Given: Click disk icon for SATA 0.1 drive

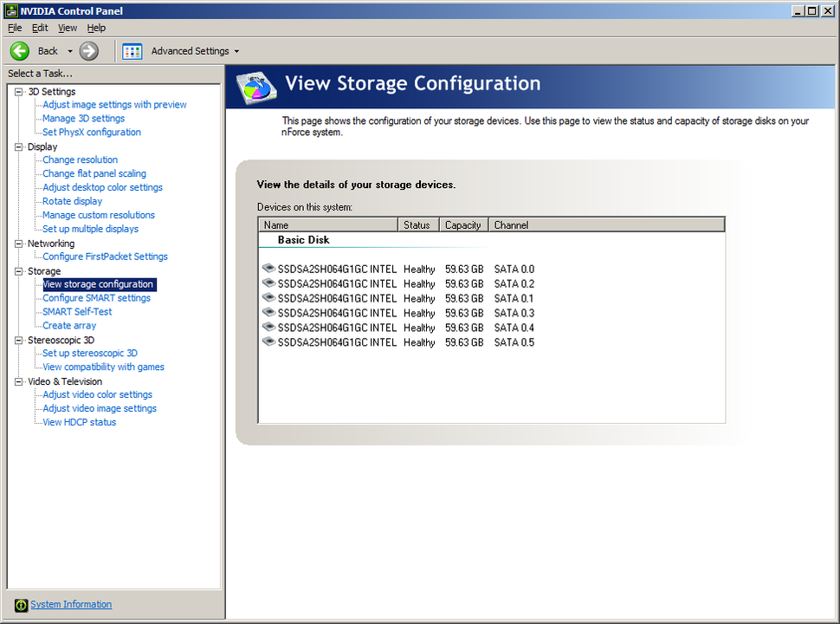Looking at the screenshot, I should click(268, 297).
